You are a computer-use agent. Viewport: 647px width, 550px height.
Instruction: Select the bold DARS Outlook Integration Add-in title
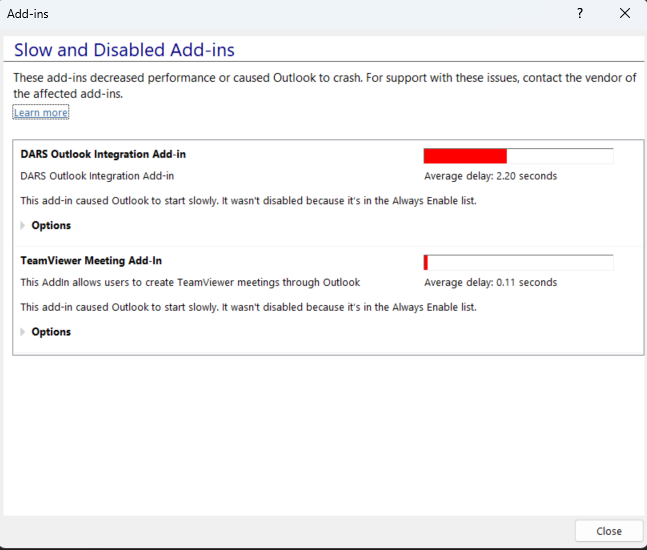coord(103,154)
